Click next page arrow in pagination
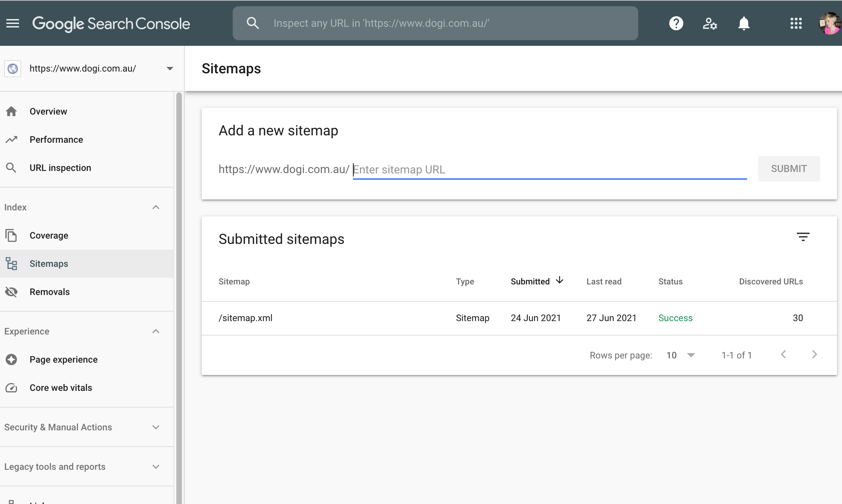Screen dimensions: 842x504 [814, 354]
